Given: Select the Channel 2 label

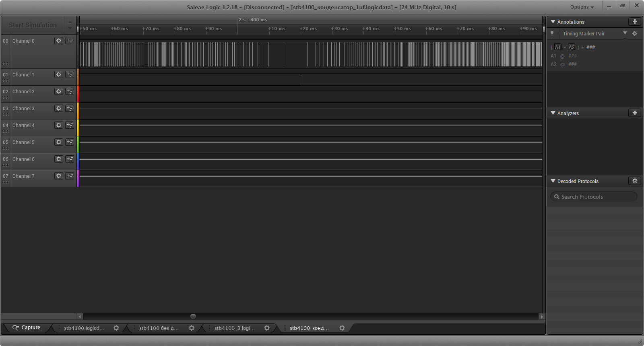Looking at the screenshot, I should [x=23, y=91].
